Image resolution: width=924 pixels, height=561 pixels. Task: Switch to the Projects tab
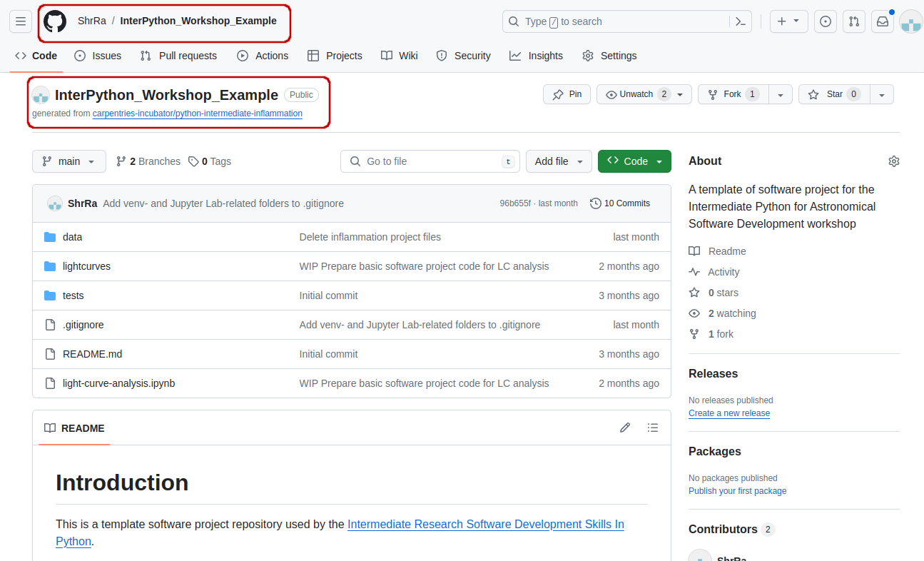[335, 56]
